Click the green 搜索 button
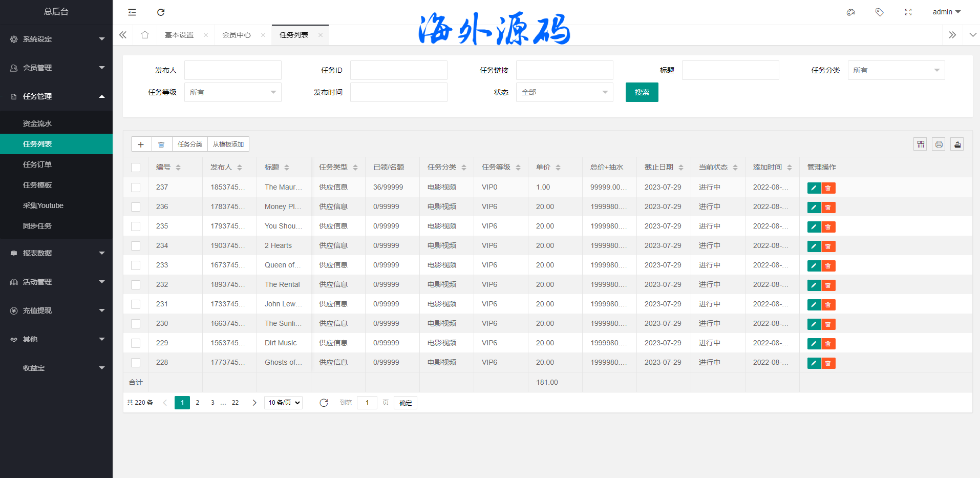 click(642, 92)
